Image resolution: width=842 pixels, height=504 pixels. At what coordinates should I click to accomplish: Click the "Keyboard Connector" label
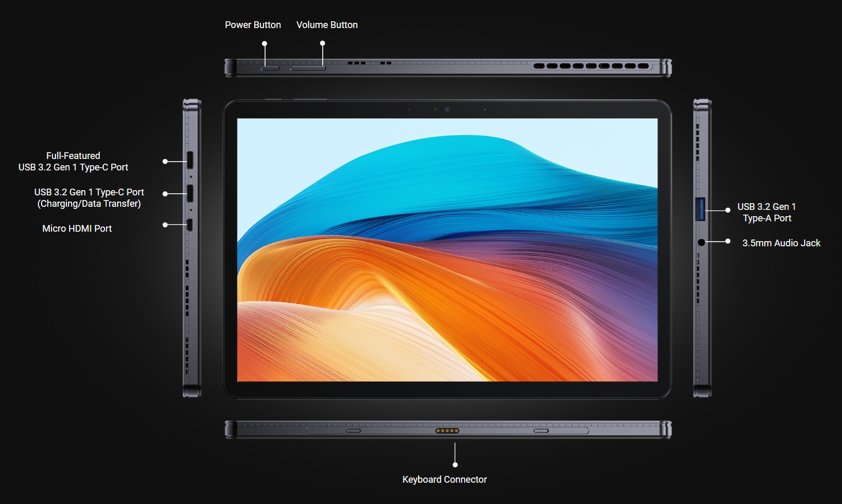pos(444,480)
